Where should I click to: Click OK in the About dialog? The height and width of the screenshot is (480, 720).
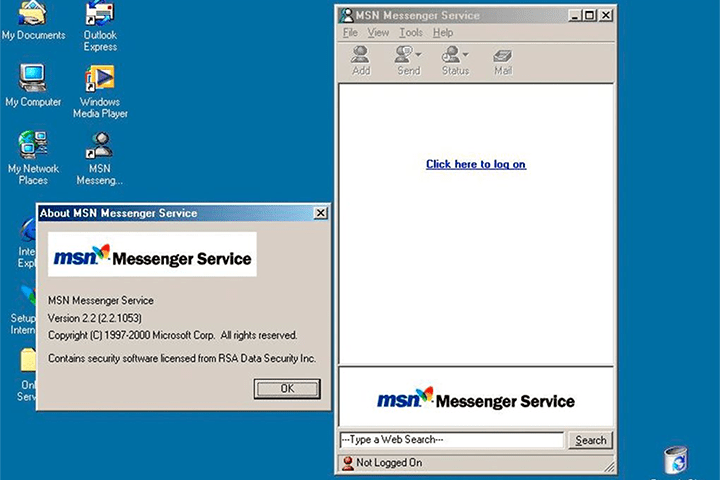pos(287,389)
